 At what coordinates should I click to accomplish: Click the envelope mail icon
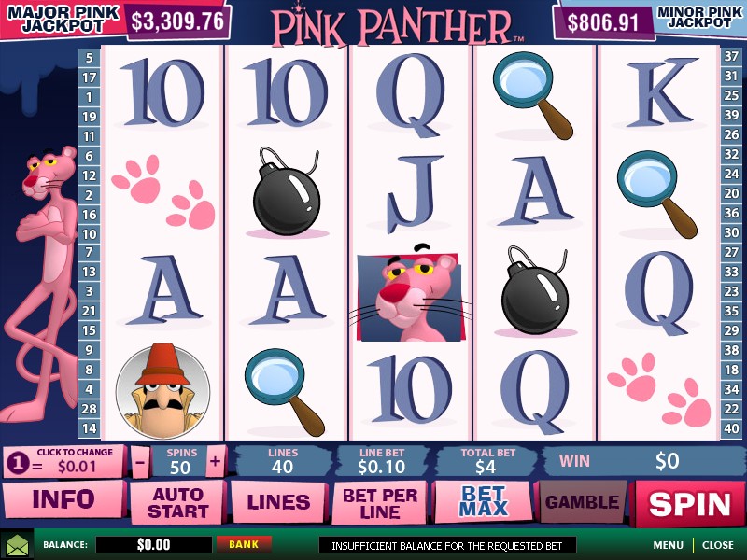pyautogui.click(x=17, y=545)
